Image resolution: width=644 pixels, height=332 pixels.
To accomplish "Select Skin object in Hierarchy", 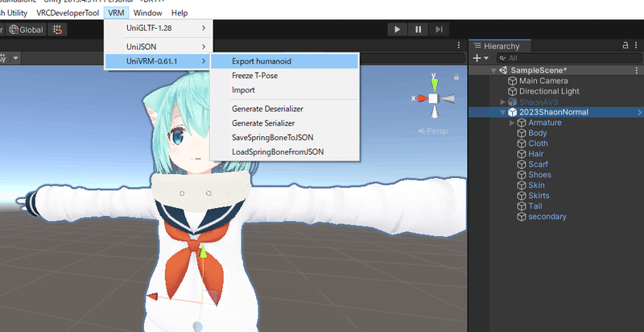I will point(536,185).
